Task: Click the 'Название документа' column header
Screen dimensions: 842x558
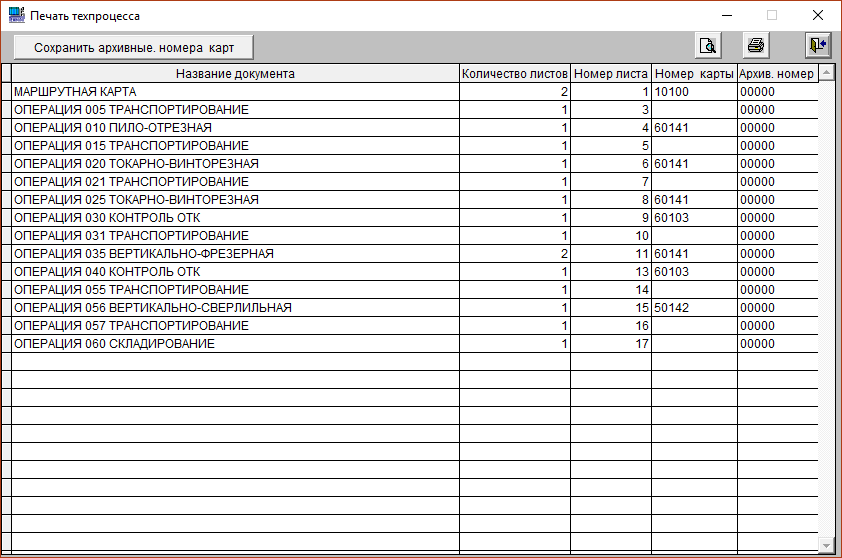Action: click(x=235, y=74)
